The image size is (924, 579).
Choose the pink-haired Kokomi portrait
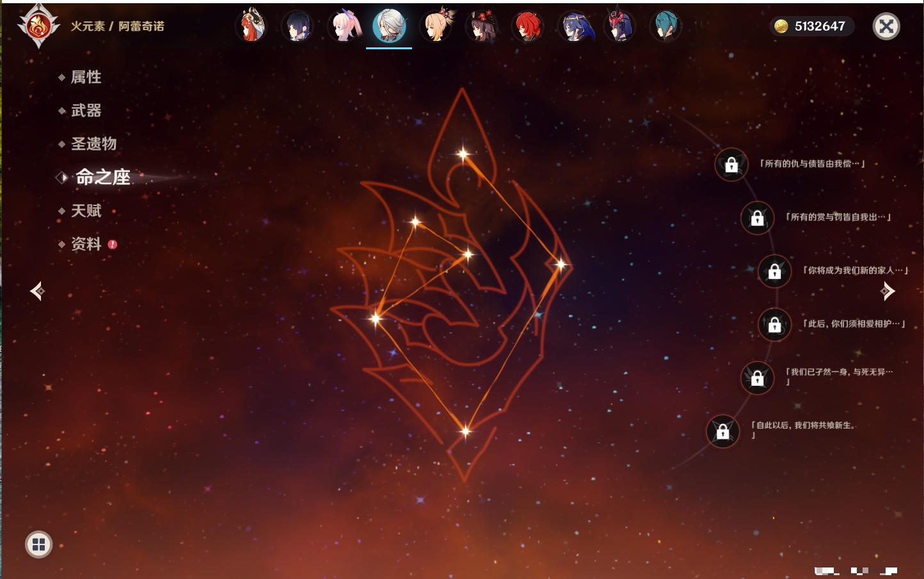(x=344, y=26)
